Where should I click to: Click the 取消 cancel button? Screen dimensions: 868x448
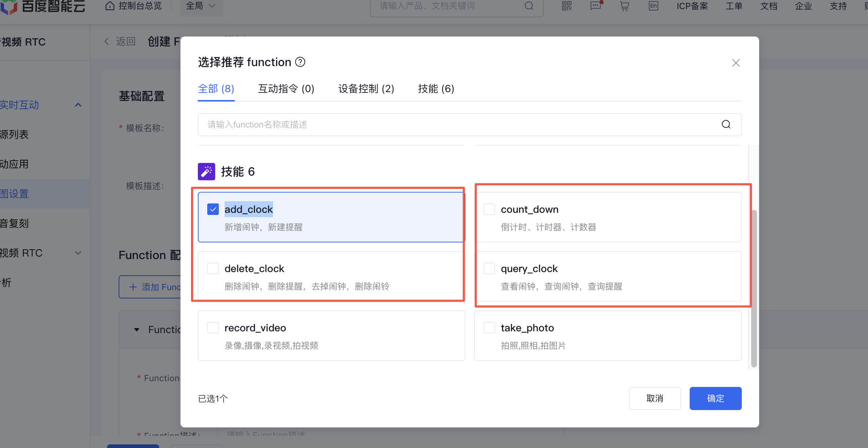tap(655, 398)
